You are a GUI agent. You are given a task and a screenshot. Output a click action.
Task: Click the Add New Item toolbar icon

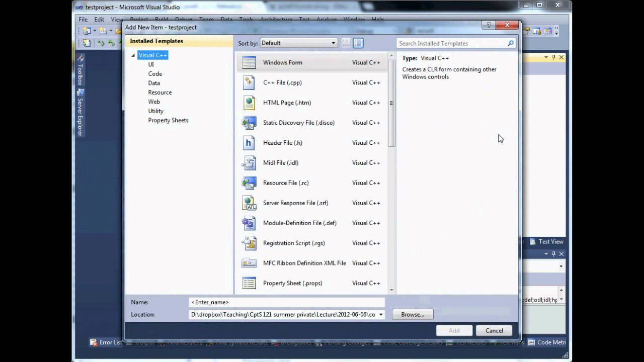(x=103, y=31)
